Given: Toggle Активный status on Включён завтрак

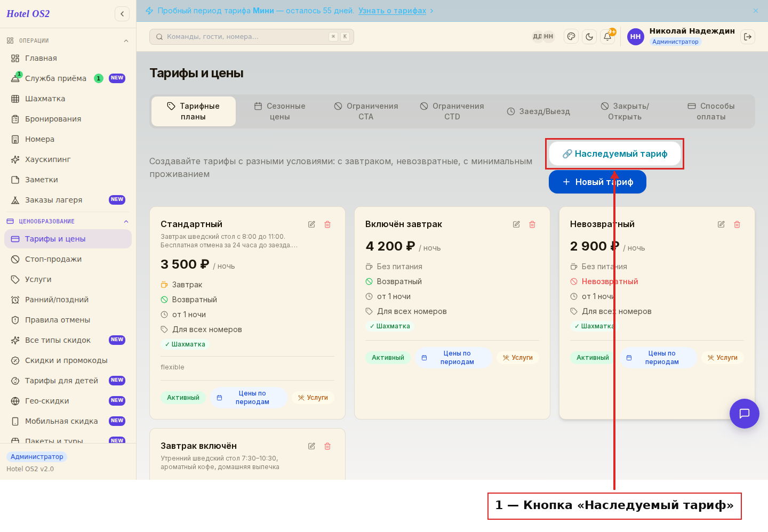Looking at the screenshot, I should tap(388, 358).
